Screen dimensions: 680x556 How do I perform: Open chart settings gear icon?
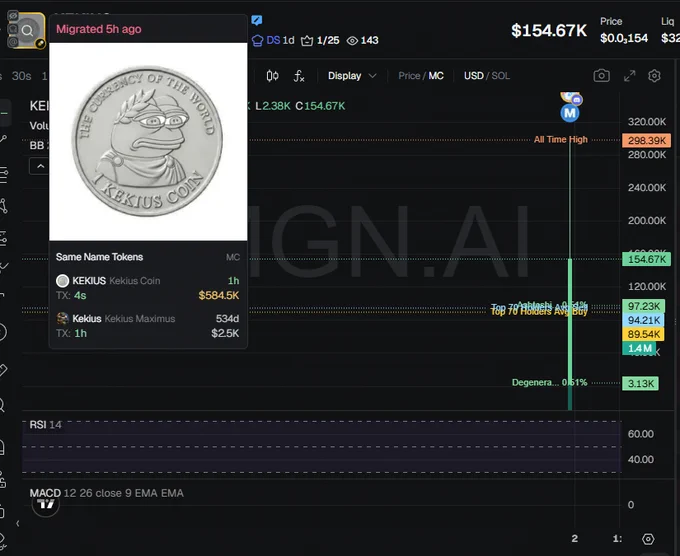point(654,76)
